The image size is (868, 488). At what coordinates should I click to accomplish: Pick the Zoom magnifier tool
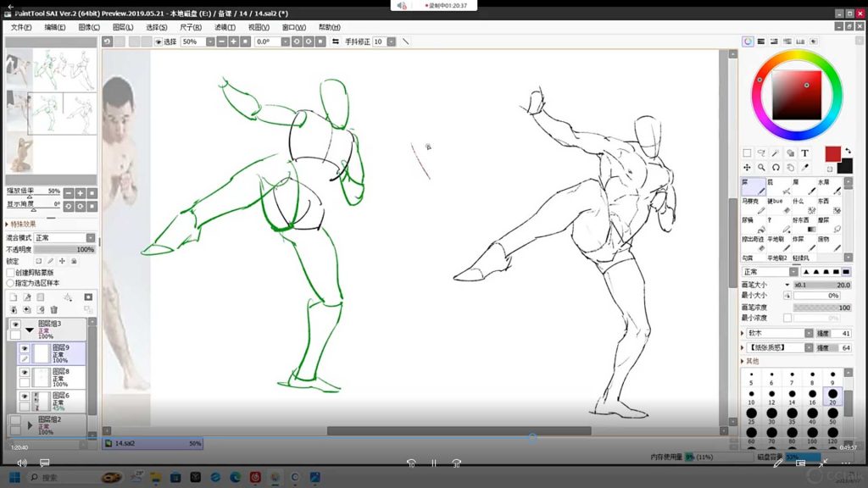click(761, 168)
